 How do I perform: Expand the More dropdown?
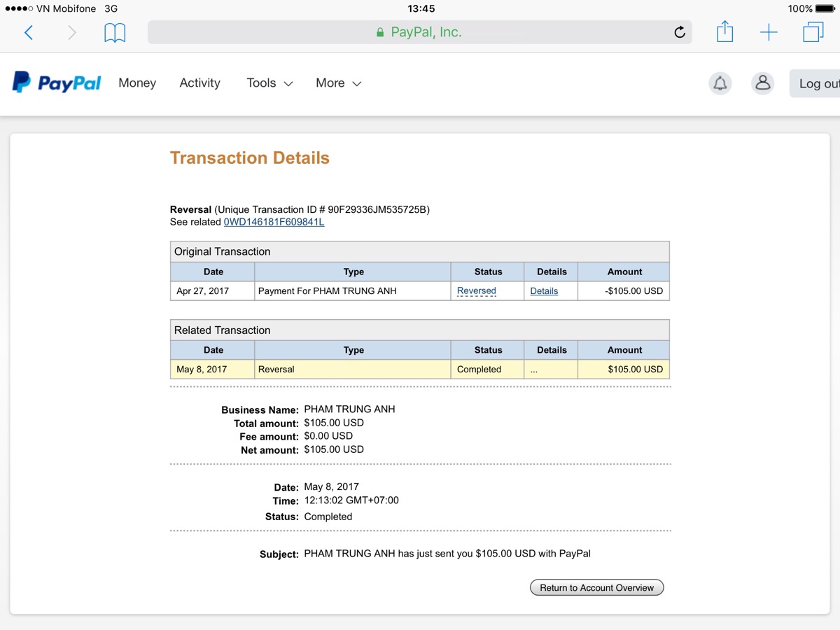tap(338, 83)
